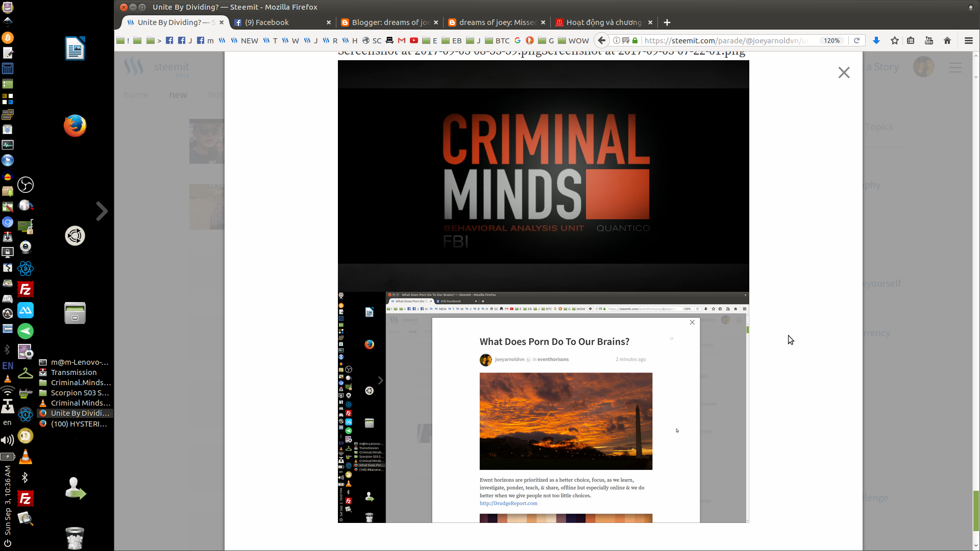
Task: Reload the current page
Action: pos(857,40)
